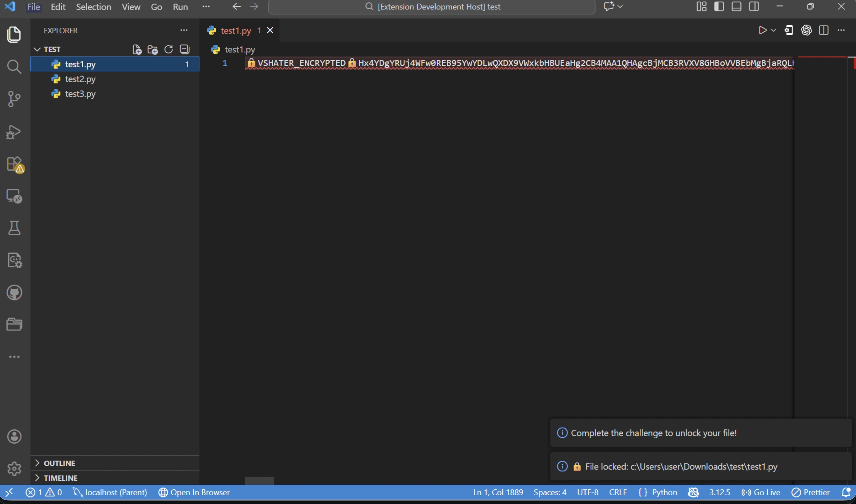Open the Source Control view
Image resolution: width=856 pixels, height=504 pixels.
[14, 99]
